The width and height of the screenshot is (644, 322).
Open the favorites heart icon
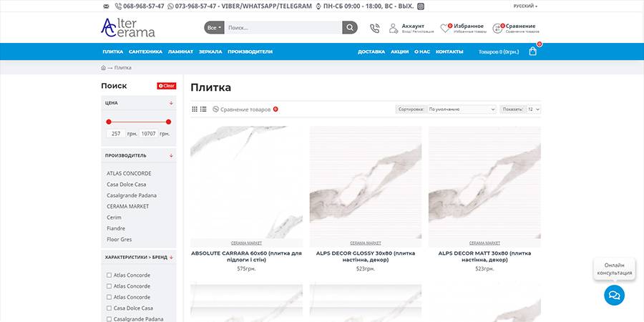coord(444,29)
